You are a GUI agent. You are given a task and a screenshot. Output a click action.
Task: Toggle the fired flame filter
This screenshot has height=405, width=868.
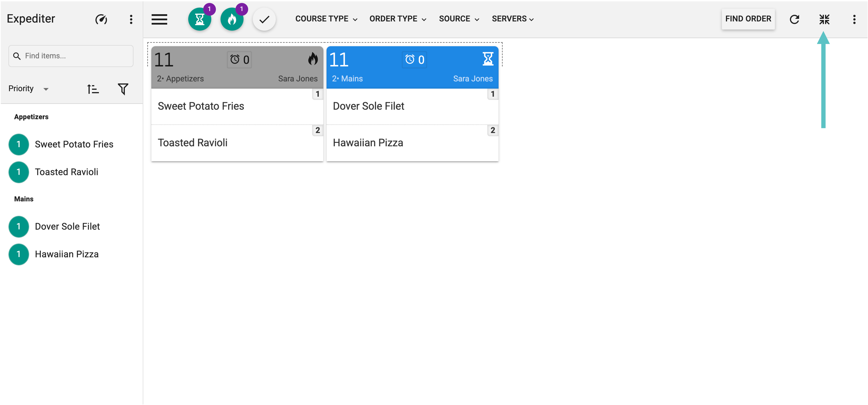(232, 19)
